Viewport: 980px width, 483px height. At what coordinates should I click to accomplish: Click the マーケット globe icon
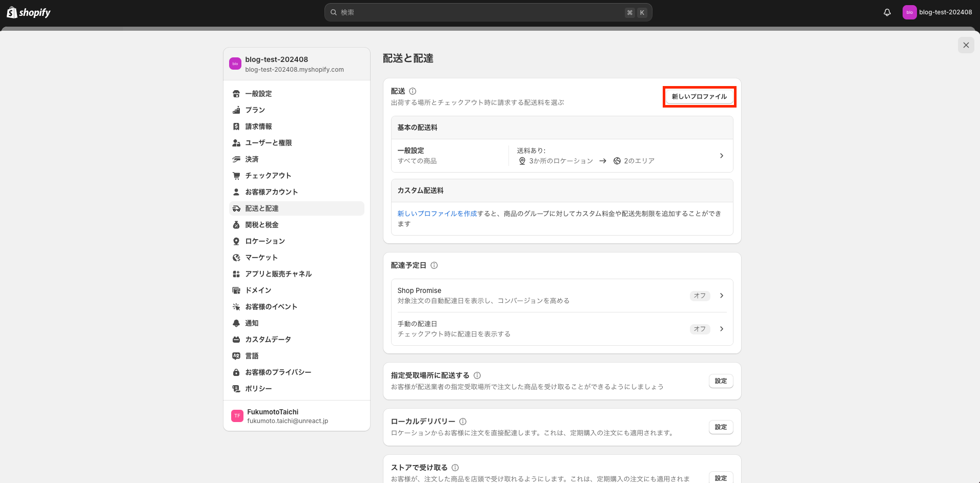click(x=236, y=258)
